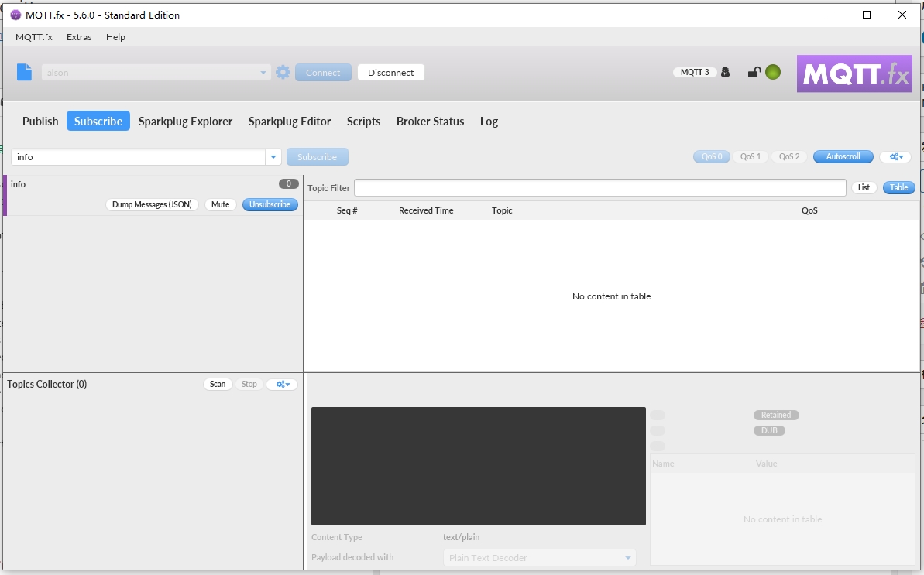Sort by Topic column header
This screenshot has height=575, width=924.
[x=502, y=210]
